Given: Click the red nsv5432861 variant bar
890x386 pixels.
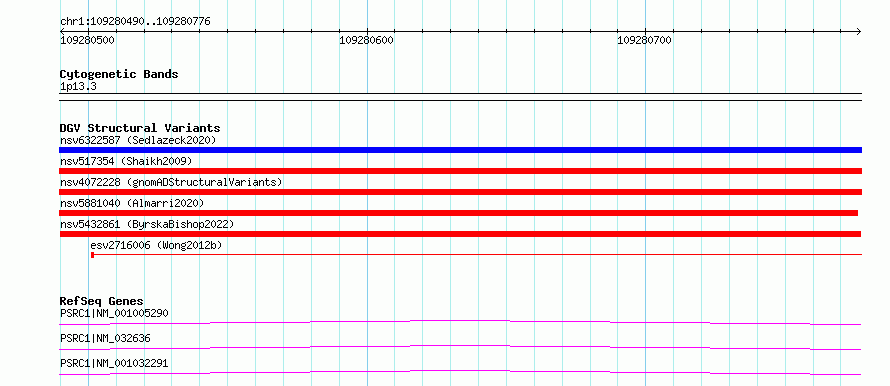Looking at the screenshot, I should 460,234.
